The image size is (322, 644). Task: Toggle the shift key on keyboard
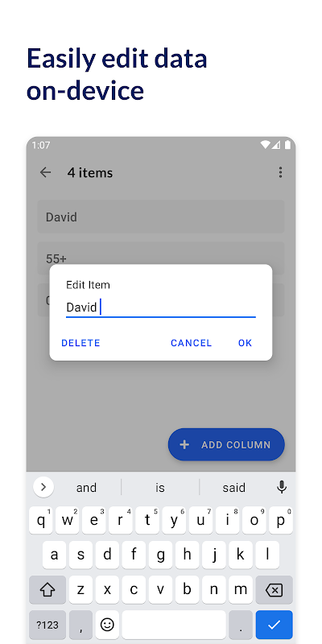point(47,590)
